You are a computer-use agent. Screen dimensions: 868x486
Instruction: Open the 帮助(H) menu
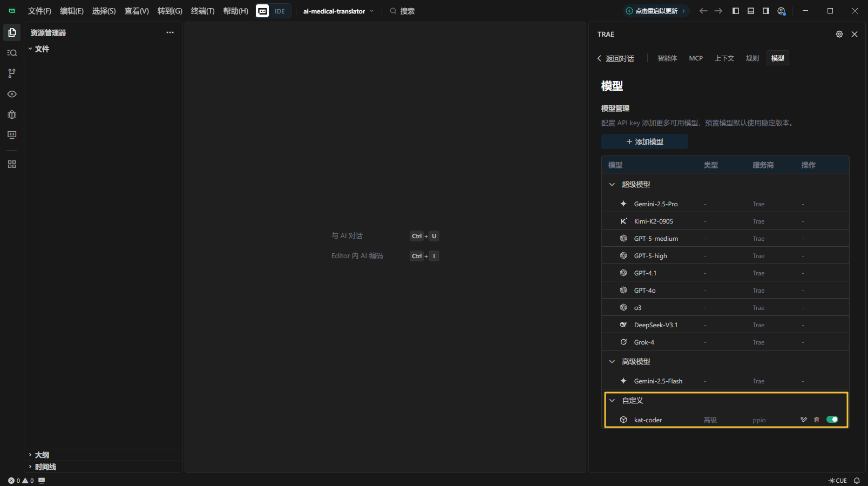236,11
